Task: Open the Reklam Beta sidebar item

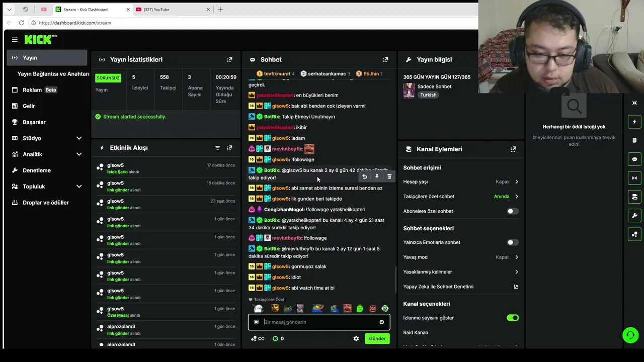Action: click(47, 90)
